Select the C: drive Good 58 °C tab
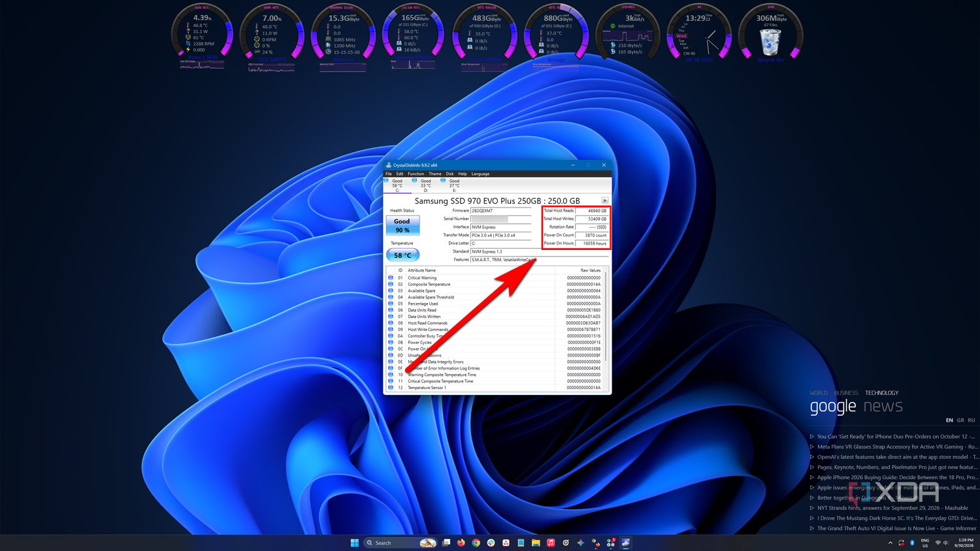 (395, 185)
